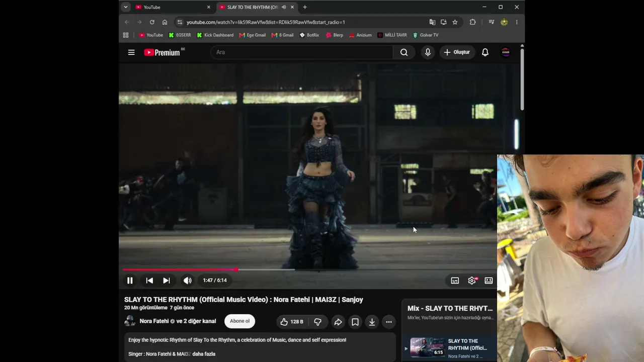The image size is (644, 362).
Task: Open the browser extensions puzzle menu
Action: point(472,22)
